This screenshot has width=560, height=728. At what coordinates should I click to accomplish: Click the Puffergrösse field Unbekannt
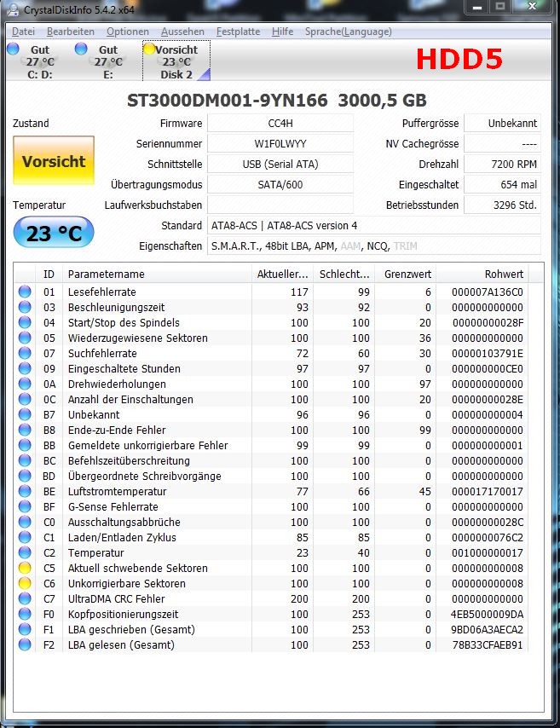[502, 124]
